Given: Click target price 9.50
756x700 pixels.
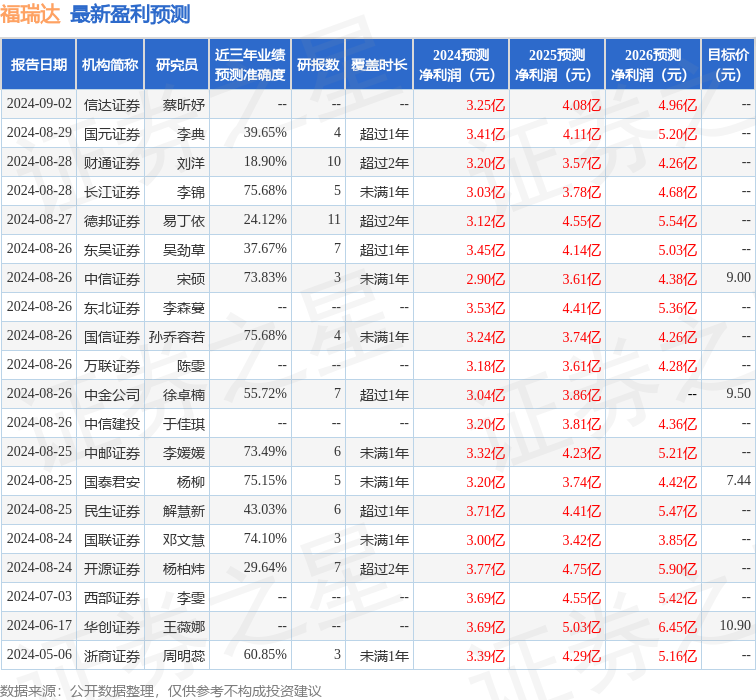Looking at the screenshot, I should 738,393.
